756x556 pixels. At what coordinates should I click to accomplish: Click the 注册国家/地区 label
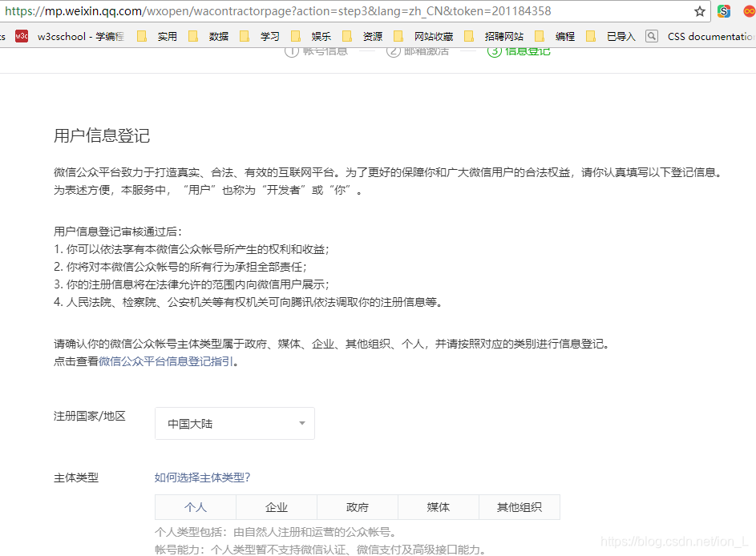click(x=90, y=417)
